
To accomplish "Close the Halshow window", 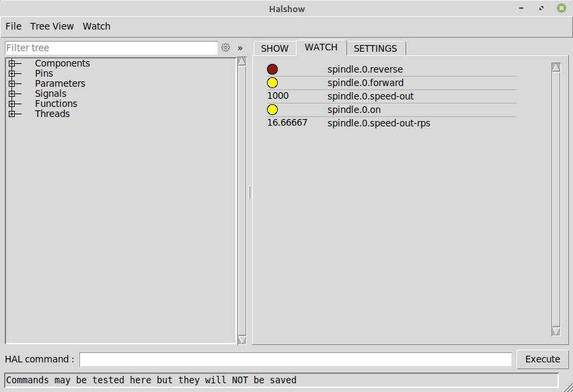I will [x=562, y=8].
